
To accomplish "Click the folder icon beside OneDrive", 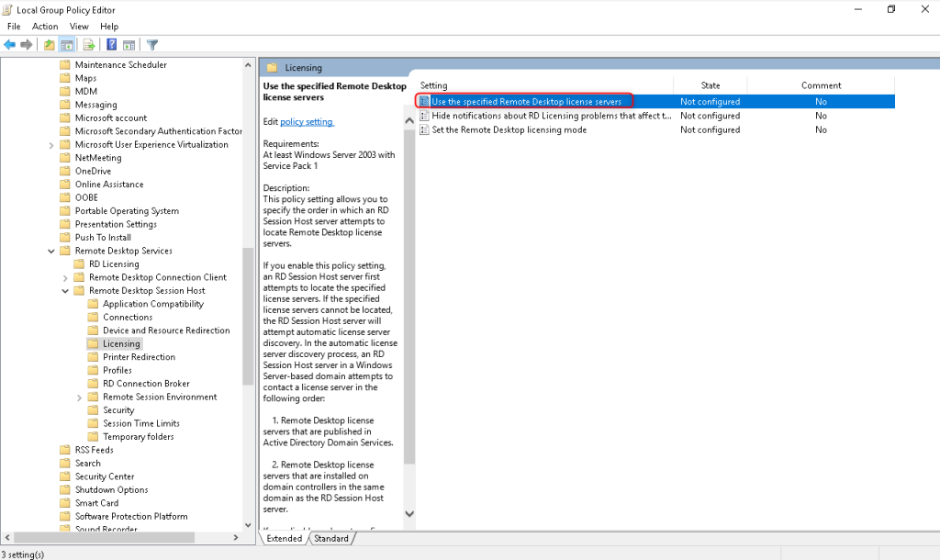I will click(65, 171).
